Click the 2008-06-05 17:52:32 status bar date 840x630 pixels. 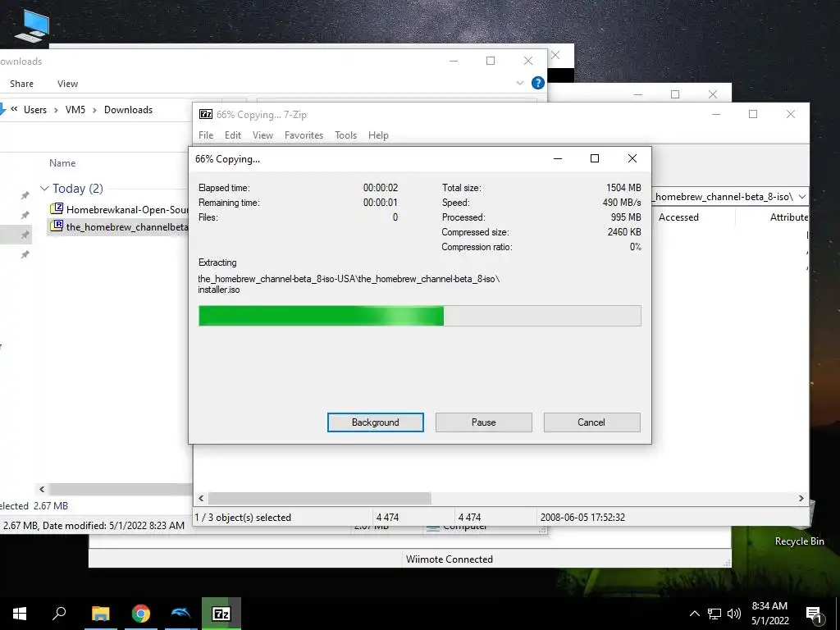pos(582,518)
